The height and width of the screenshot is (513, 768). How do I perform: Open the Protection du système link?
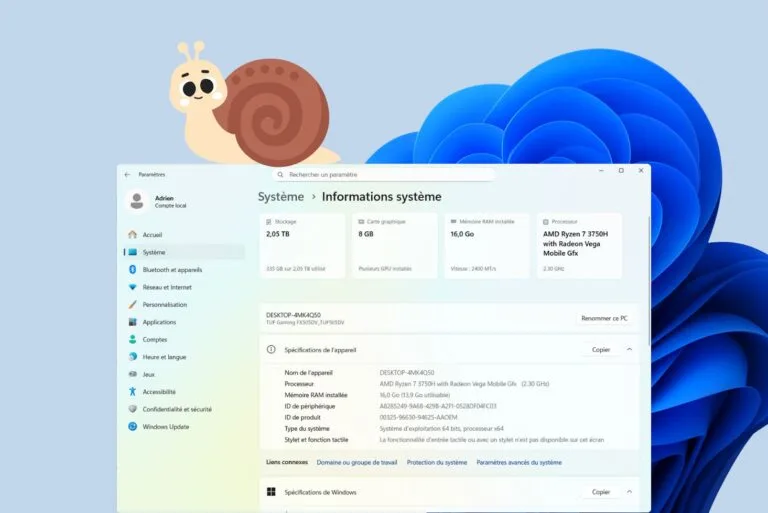pyautogui.click(x=436, y=463)
